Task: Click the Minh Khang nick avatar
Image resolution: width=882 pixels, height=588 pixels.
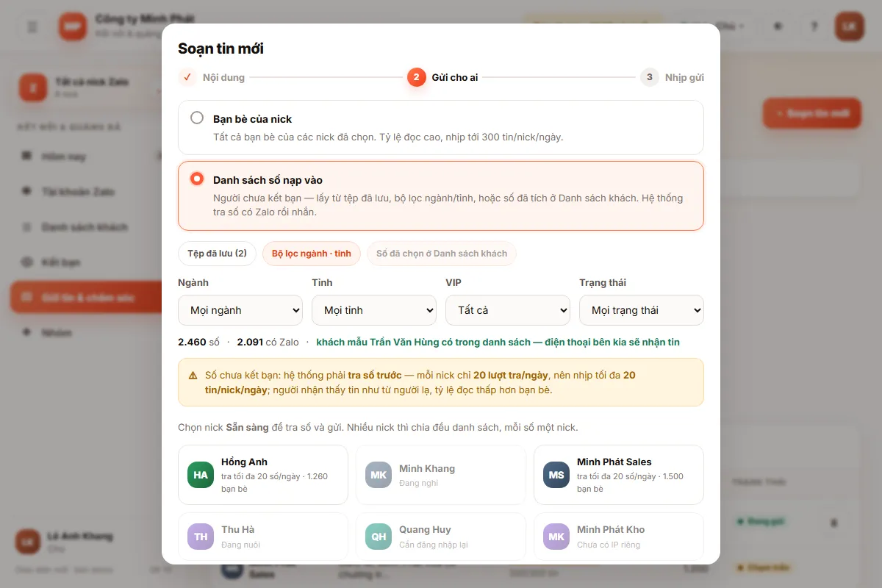Action: click(x=379, y=475)
